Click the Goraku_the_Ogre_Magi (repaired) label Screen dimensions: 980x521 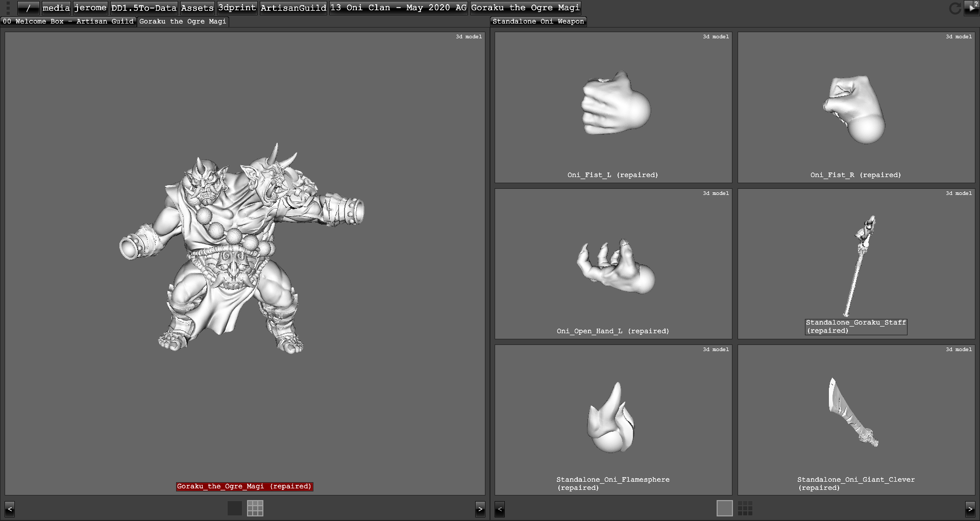tap(244, 486)
